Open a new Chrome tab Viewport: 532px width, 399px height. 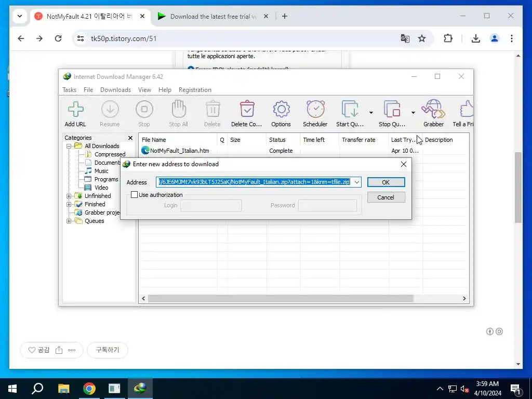click(x=285, y=16)
